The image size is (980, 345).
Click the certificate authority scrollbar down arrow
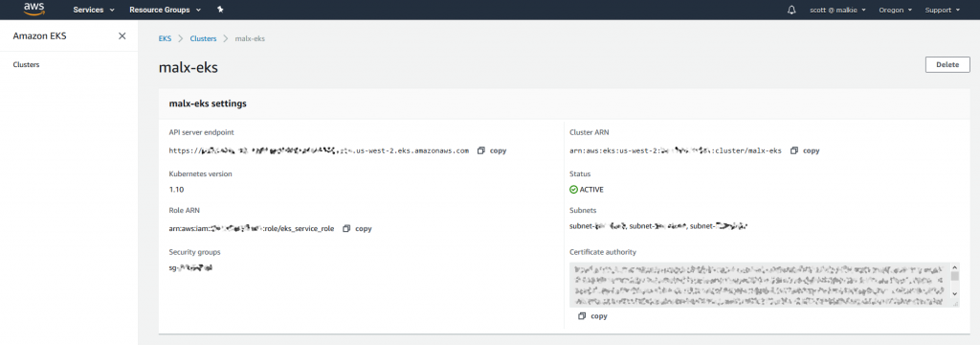954,293
